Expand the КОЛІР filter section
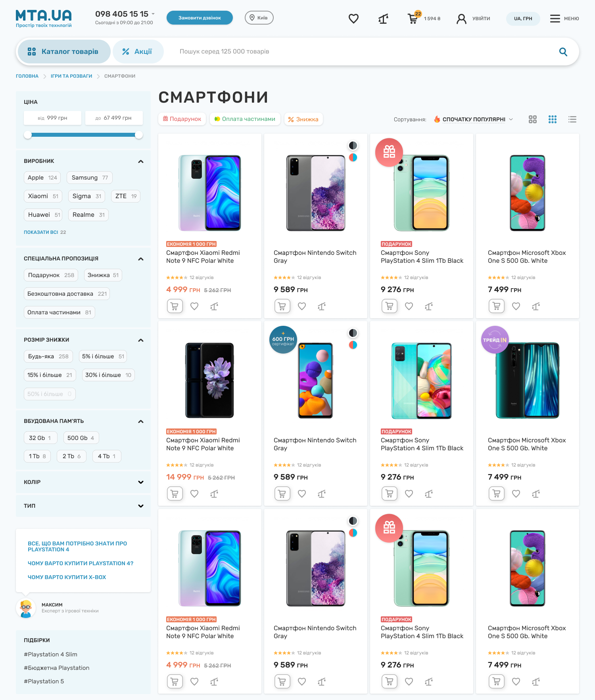 [x=83, y=482]
